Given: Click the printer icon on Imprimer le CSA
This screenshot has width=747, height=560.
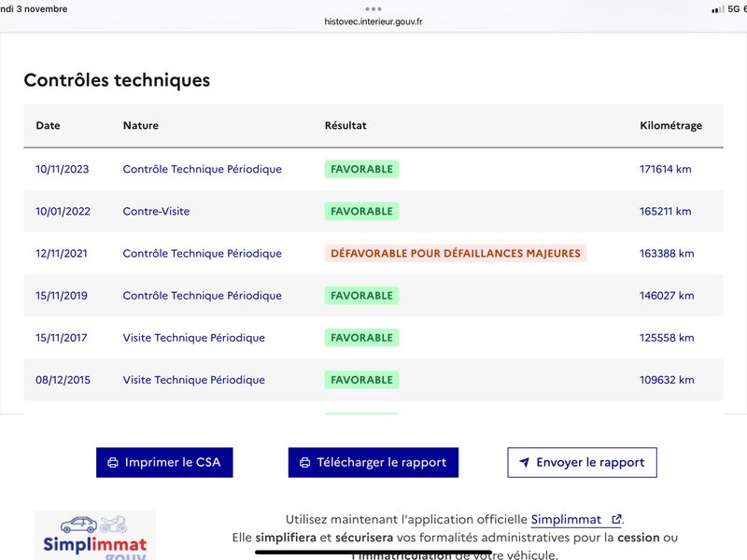Looking at the screenshot, I should 113,462.
